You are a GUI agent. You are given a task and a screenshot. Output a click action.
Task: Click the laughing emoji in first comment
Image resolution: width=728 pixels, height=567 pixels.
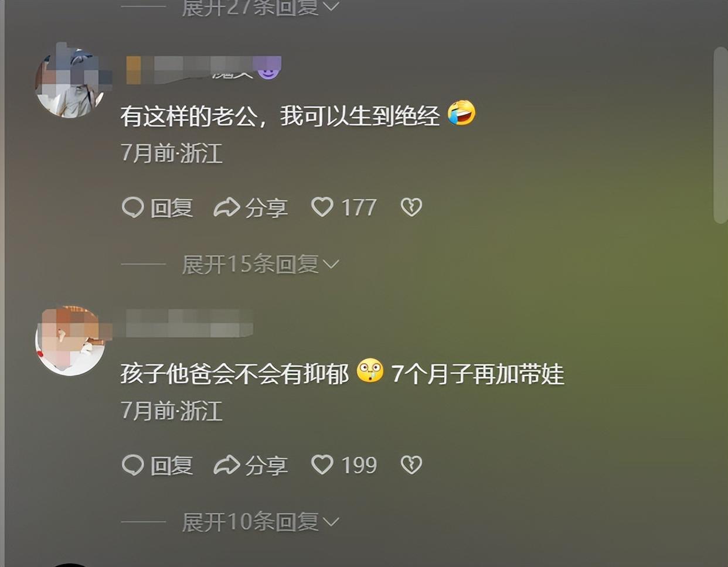pyautogui.click(x=462, y=114)
